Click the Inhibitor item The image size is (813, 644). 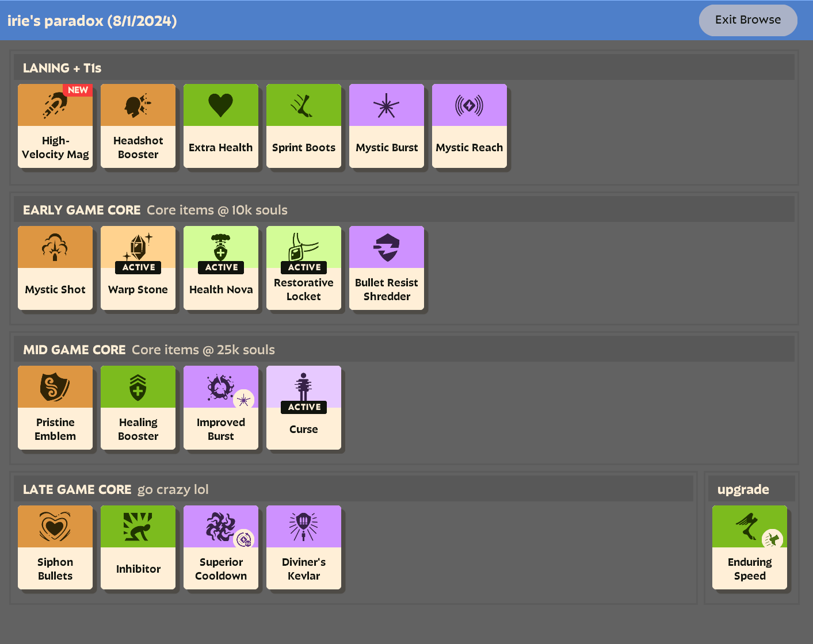(138, 547)
